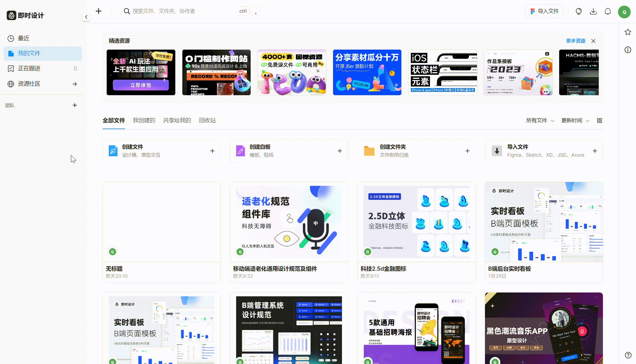Viewport: 636px width, 364px height.
Task: Open the 0门槛制作网站 banner
Action: [216, 72]
